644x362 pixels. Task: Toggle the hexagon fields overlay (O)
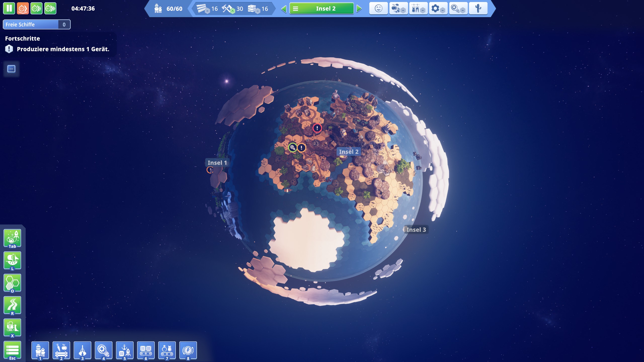12,283
